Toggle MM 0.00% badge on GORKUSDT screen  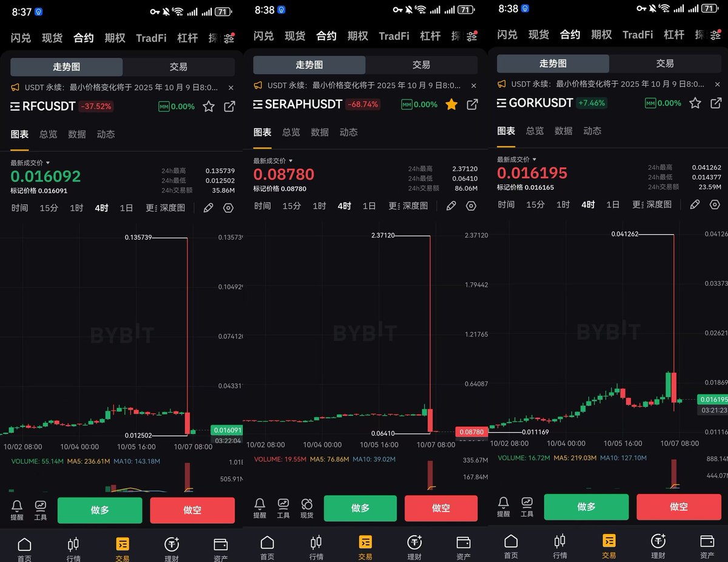pyautogui.click(x=663, y=103)
